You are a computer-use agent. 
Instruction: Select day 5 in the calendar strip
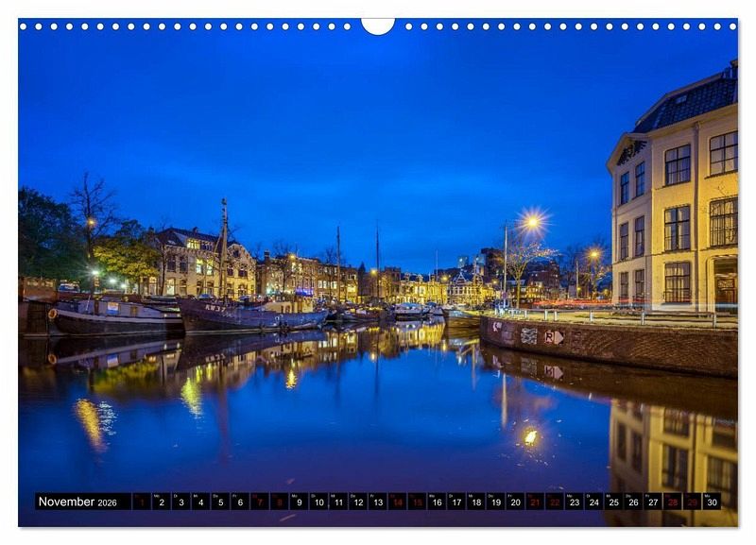(x=220, y=502)
